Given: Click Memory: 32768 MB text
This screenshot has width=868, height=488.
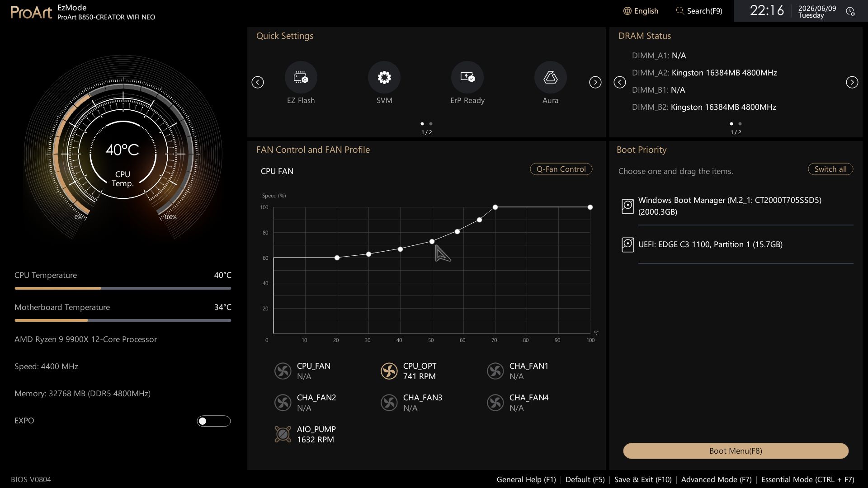Looking at the screenshot, I should 82,394.
